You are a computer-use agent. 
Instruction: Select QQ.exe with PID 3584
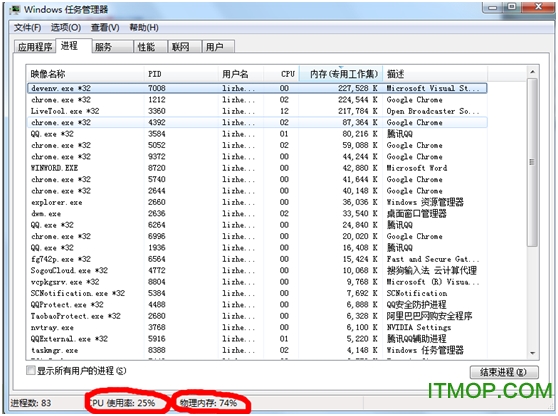pos(257,134)
